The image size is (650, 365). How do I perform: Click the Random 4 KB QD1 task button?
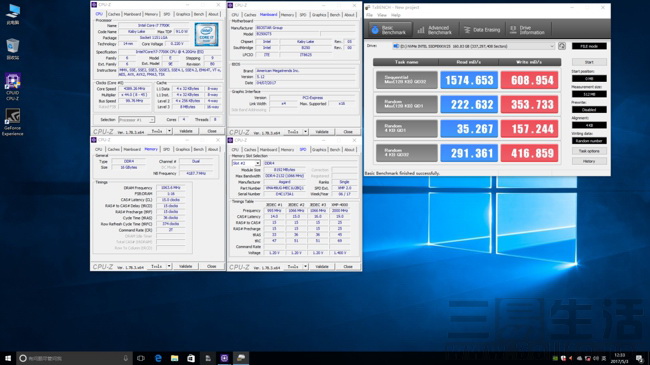[407, 129]
